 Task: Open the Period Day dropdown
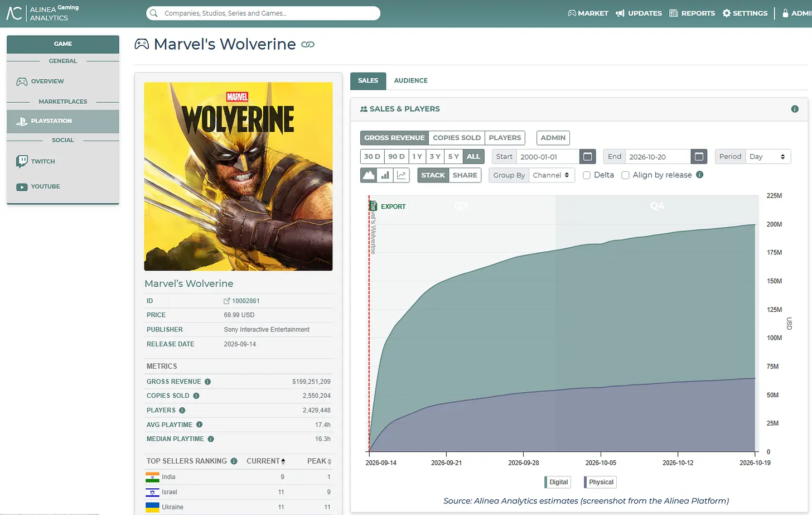point(768,157)
